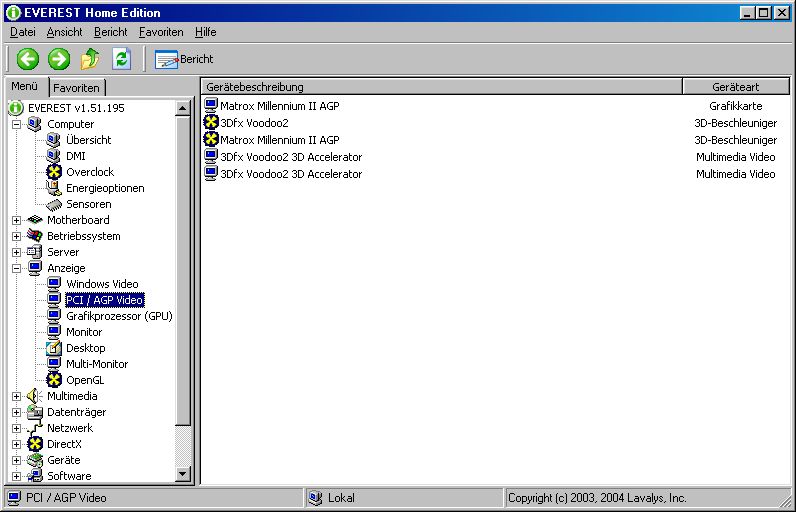
Task: Click the Datenträger drive icon
Action: coord(35,412)
